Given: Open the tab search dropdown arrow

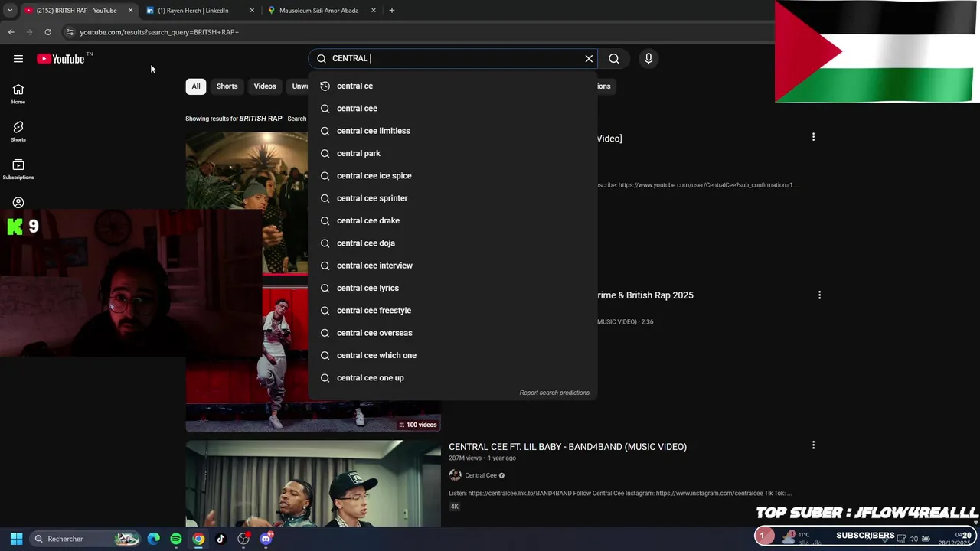Looking at the screenshot, I should click(x=10, y=11).
